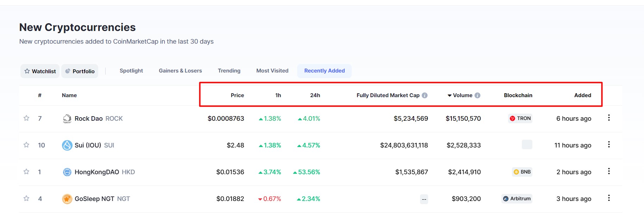
Task: Click GoSleep NGT volume $903,200
Action: click(x=466, y=199)
